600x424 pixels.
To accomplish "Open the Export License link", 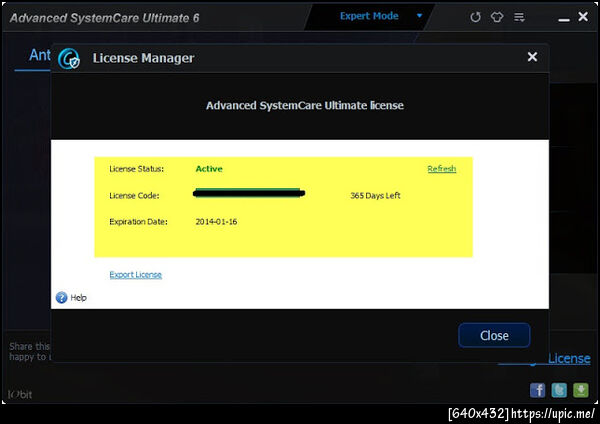I will tap(135, 275).
